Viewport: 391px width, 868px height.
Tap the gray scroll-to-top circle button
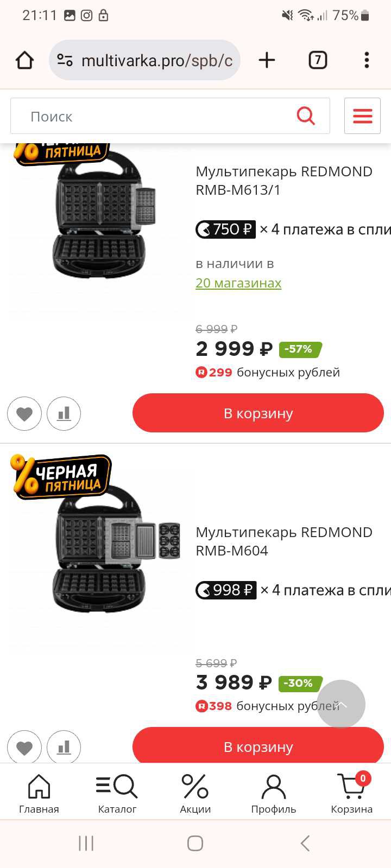coord(341,704)
